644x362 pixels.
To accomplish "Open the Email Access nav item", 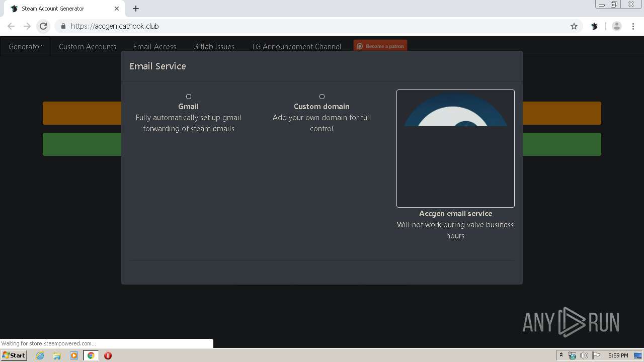I will pos(154,46).
